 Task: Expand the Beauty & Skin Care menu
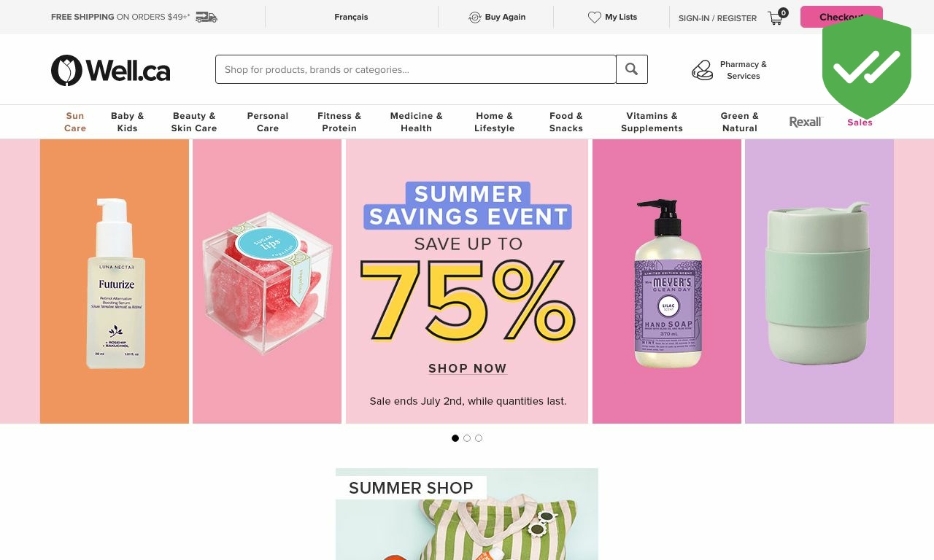pyautogui.click(x=194, y=122)
